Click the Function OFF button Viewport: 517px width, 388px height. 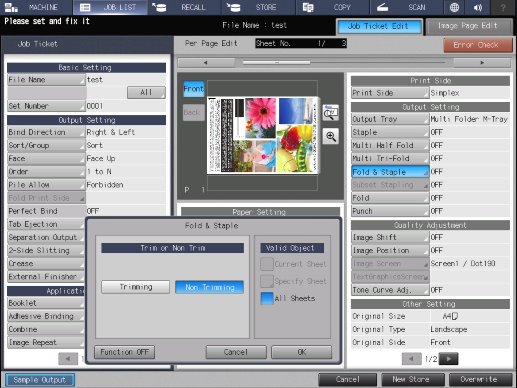(x=125, y=352)
